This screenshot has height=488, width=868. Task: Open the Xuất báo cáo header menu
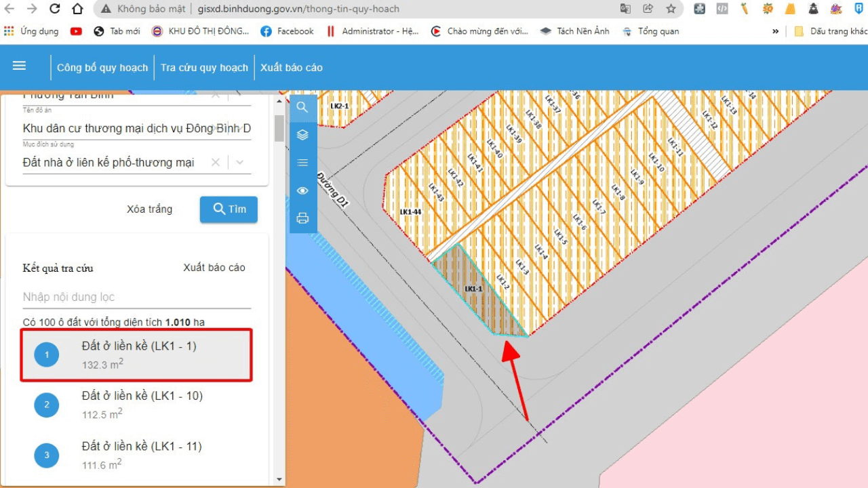click(x=292, y=68)
